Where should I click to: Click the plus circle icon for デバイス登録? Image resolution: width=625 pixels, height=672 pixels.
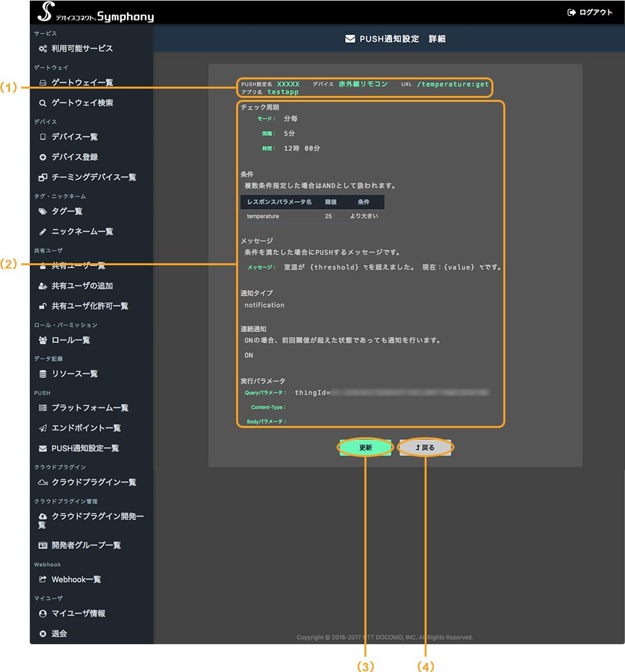[x=43, y=157]
